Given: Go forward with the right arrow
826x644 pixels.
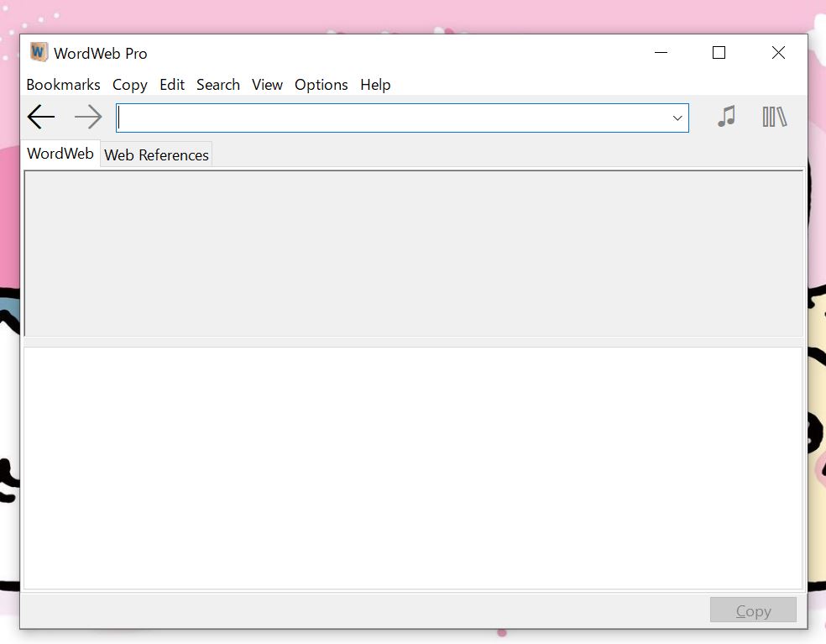Looking at the screenshot, I should (x=88, y=117).
